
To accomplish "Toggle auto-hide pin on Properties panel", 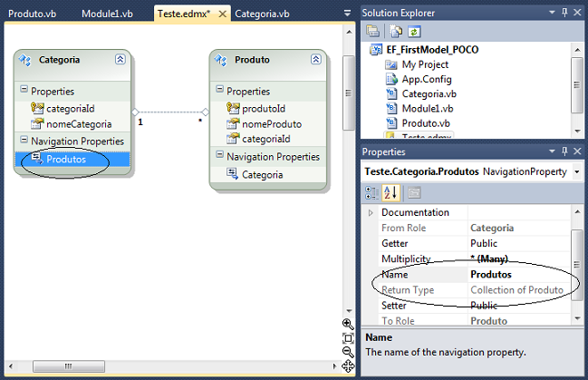I will click(x=564, y=151).
